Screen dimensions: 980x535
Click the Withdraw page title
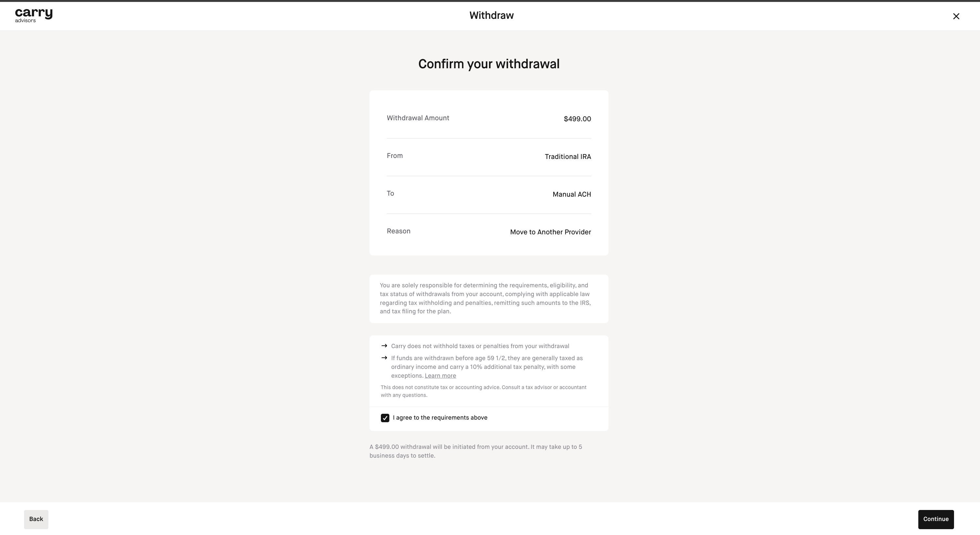pyautogui.click(x=491, y=16)
